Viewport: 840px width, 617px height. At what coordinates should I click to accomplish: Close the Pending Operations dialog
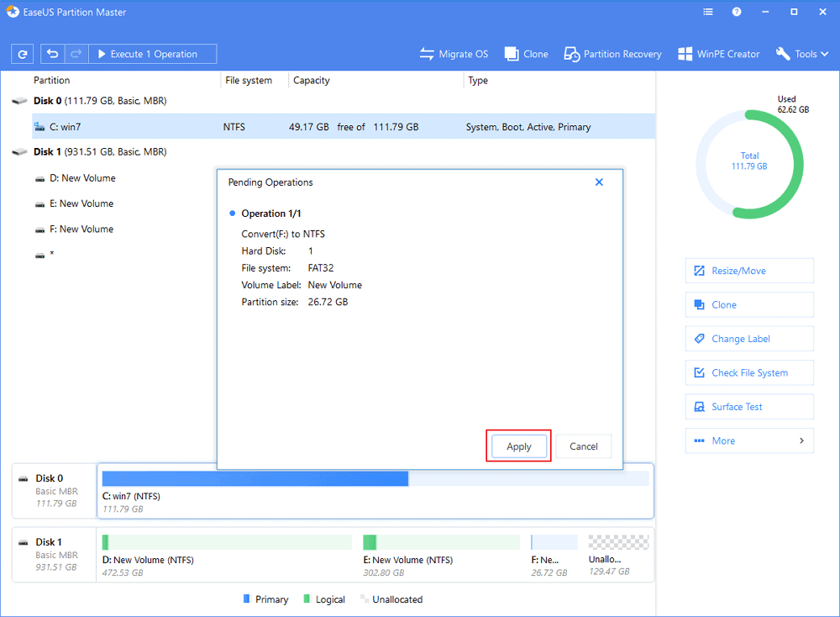(x=599, y=182)
